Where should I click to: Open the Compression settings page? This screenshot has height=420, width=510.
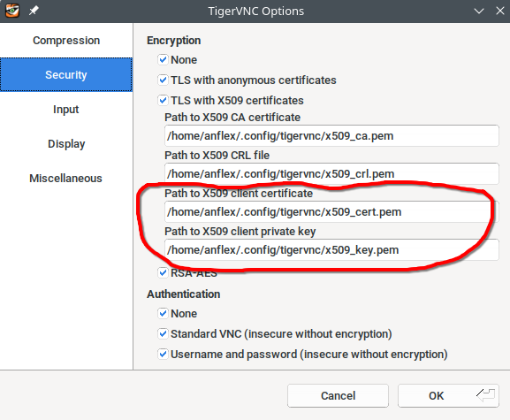click(66, 41)
